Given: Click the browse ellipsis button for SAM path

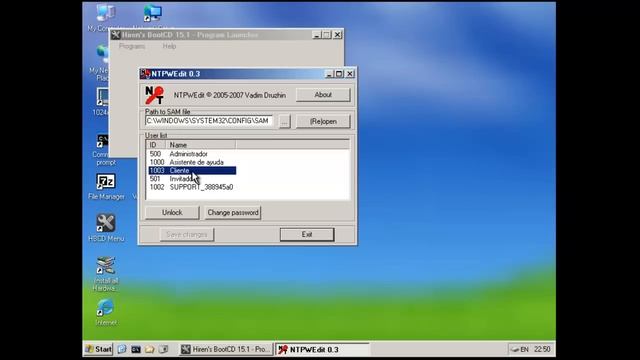Looking at the screenshot, I should coord(284,121).
